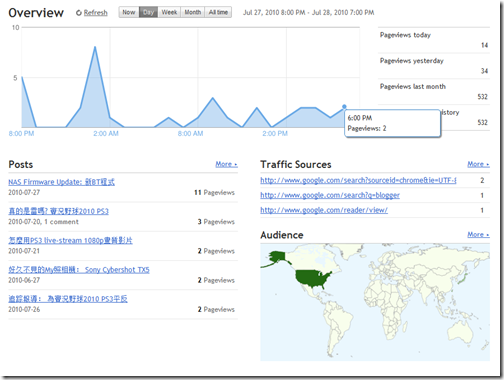Open google search sourceid=chrome traffic source

pyautogui.click(x=358, y=180)
